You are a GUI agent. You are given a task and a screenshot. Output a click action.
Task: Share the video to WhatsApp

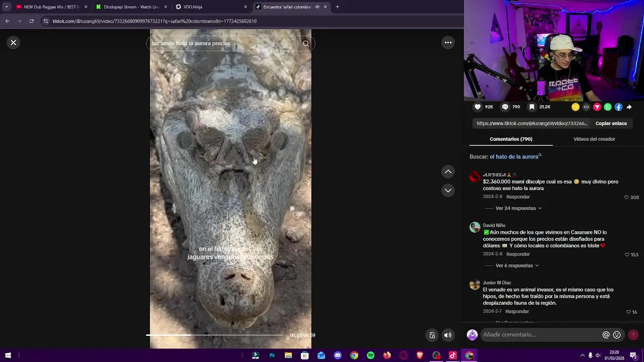point(608,107)
